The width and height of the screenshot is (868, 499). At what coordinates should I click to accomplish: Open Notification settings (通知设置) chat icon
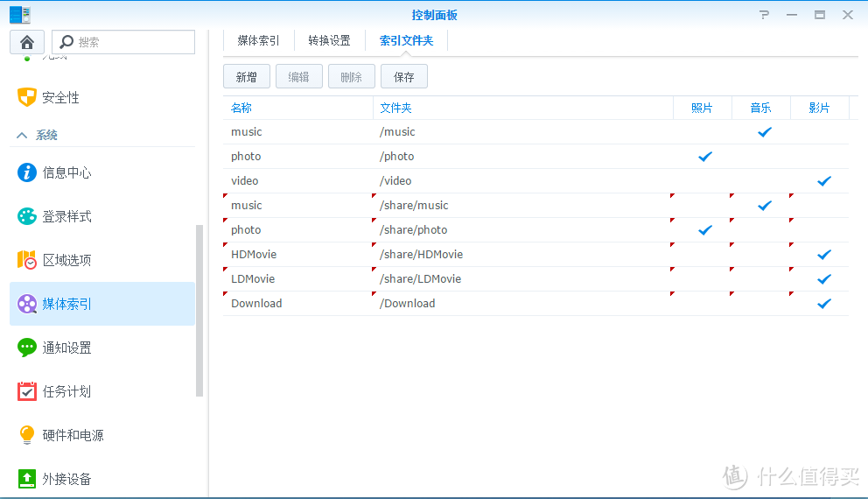(x=26, y=348)
